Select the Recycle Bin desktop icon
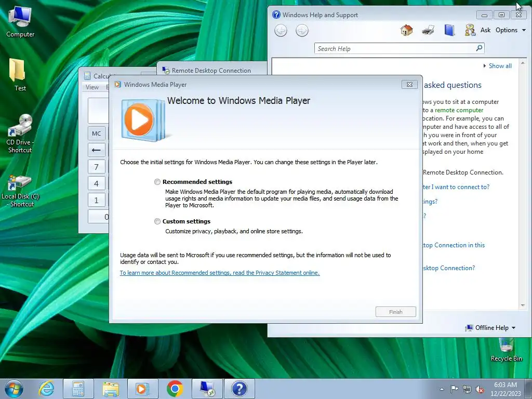This screenshot has width=532, height=399. 506,350
